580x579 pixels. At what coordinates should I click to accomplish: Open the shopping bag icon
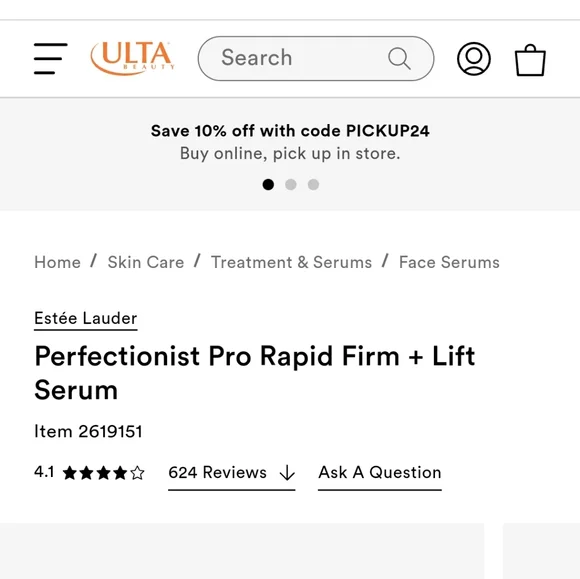[x=530, y=60]
